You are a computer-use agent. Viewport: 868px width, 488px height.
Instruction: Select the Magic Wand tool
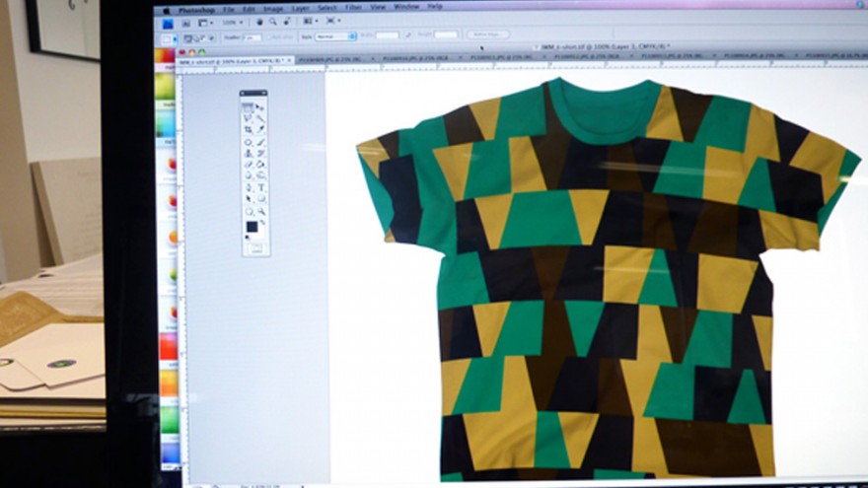point(259,118)
